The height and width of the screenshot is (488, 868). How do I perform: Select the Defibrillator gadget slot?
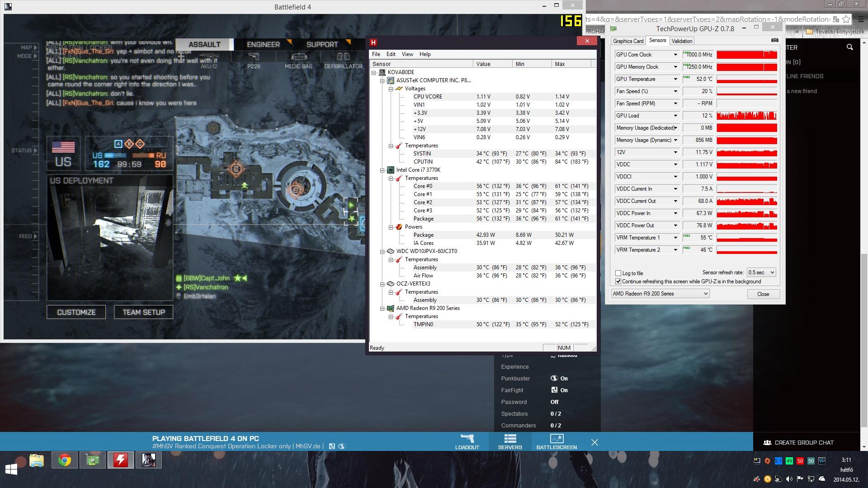coord(343,60)
